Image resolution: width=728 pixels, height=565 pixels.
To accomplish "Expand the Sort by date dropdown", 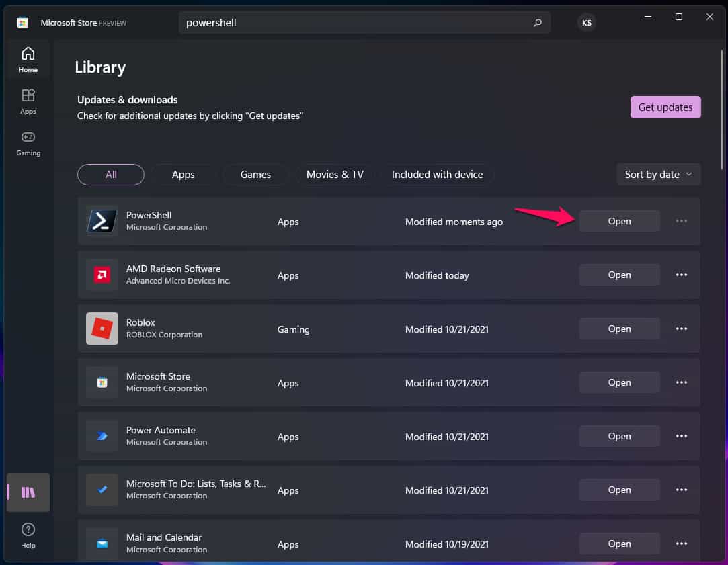I will coord(658,175).
